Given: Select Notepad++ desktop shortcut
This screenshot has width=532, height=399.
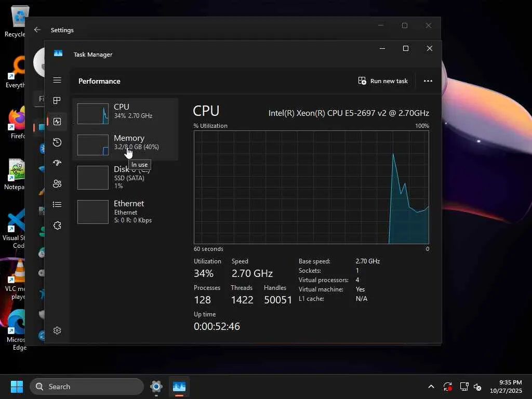Looking at the screenshot, I should point(15,174).
